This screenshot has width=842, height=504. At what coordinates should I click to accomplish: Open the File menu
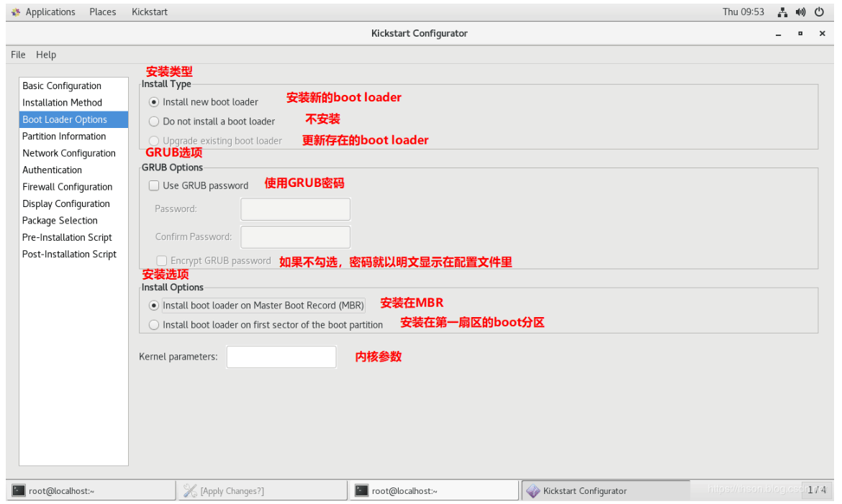tap(18, 55)
